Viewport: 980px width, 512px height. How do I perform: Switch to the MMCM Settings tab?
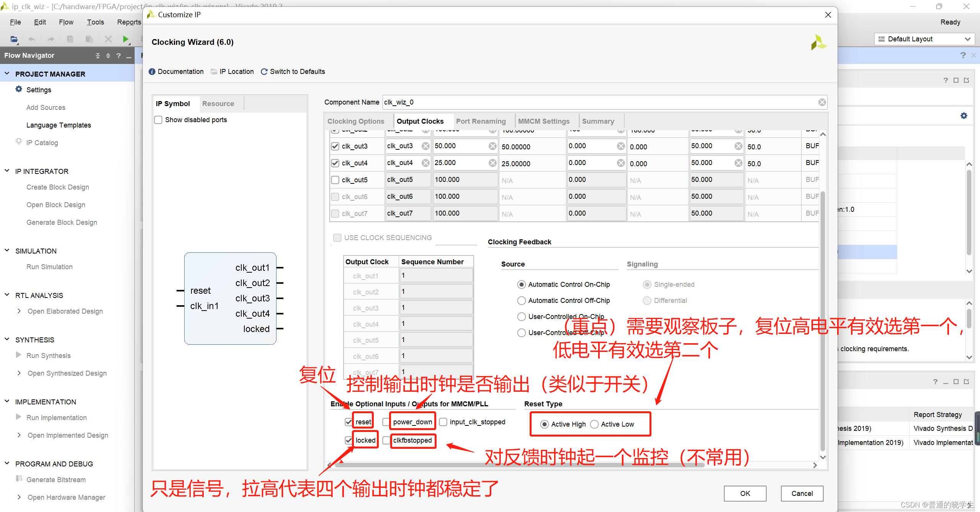pos(544,121)
